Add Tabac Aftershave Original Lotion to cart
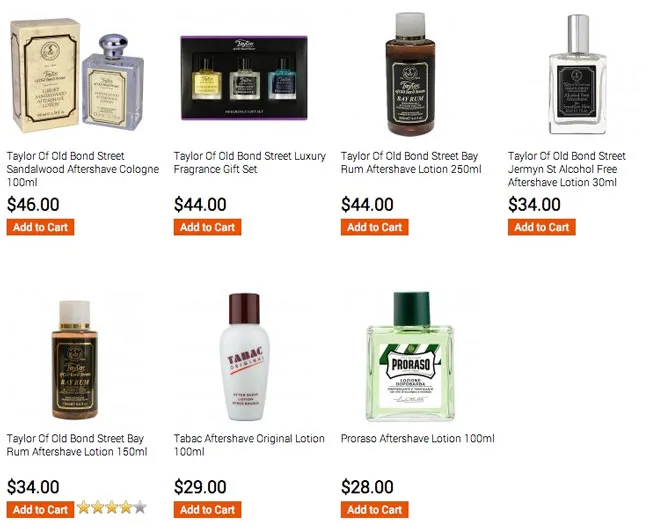This screenshot has width=650, height=529. [207, 510]
